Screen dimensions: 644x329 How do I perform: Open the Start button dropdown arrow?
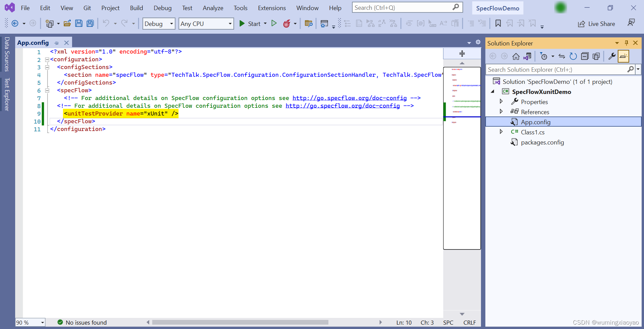coord(265,24)
